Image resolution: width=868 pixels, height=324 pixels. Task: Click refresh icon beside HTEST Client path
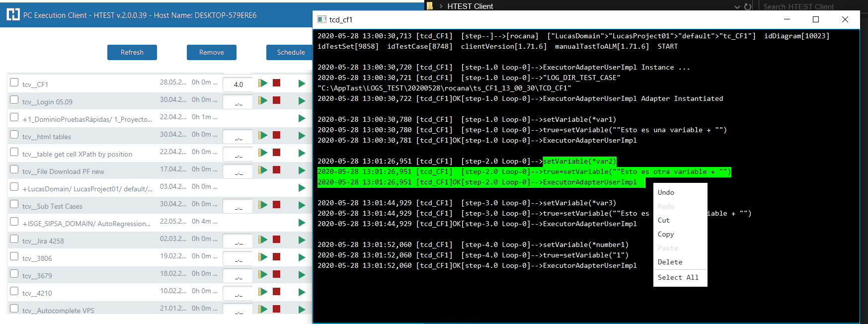747,6
